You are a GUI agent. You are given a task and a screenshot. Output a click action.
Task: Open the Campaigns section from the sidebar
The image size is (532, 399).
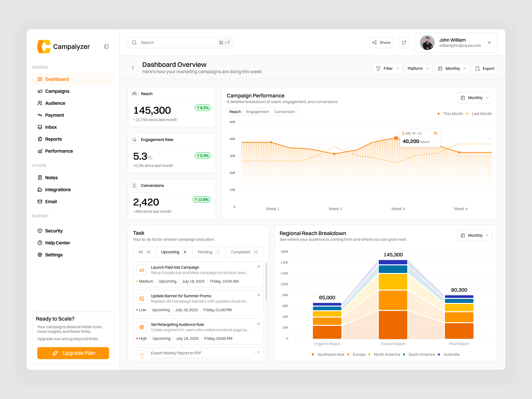pos(57,91)
